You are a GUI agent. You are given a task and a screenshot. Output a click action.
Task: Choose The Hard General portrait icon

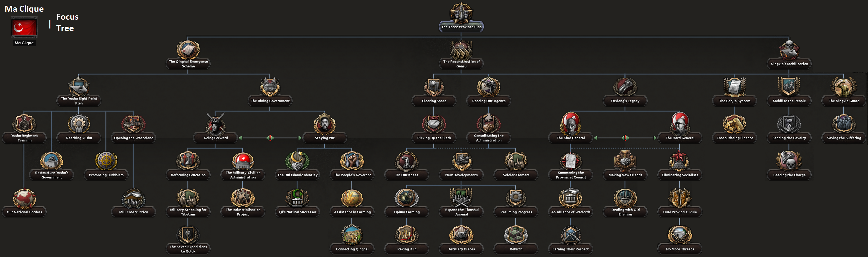(x=680, y=124)
